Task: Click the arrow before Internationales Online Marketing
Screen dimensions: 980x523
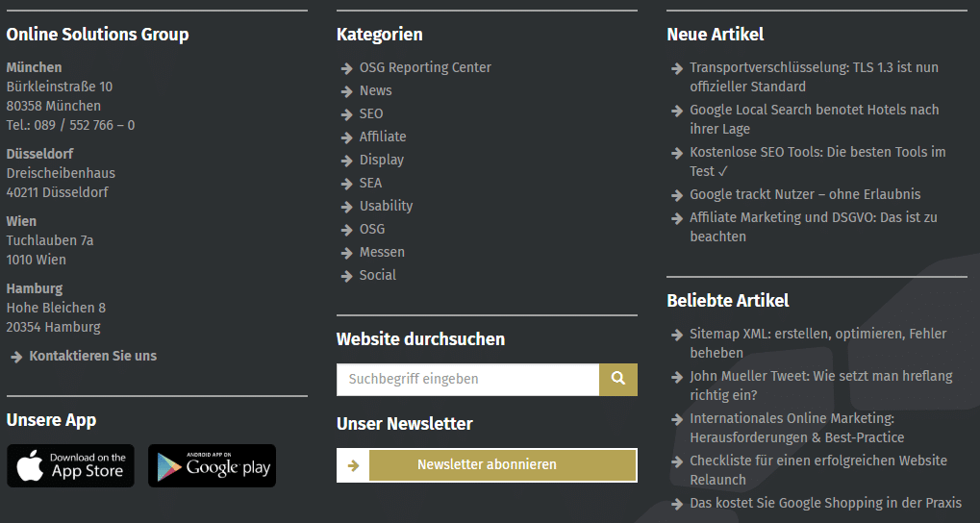Action: (x=677, y=419)
